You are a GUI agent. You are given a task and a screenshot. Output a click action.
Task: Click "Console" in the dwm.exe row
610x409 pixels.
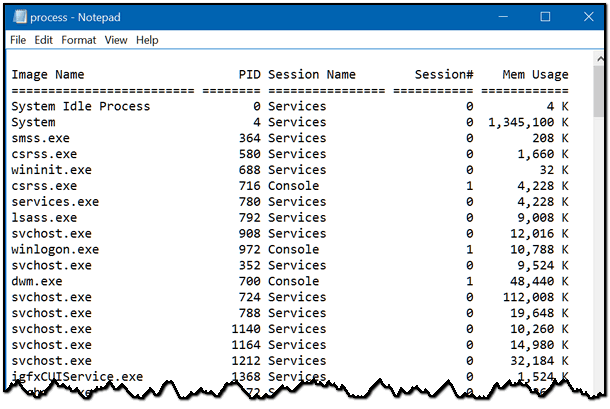coord(294,281)
